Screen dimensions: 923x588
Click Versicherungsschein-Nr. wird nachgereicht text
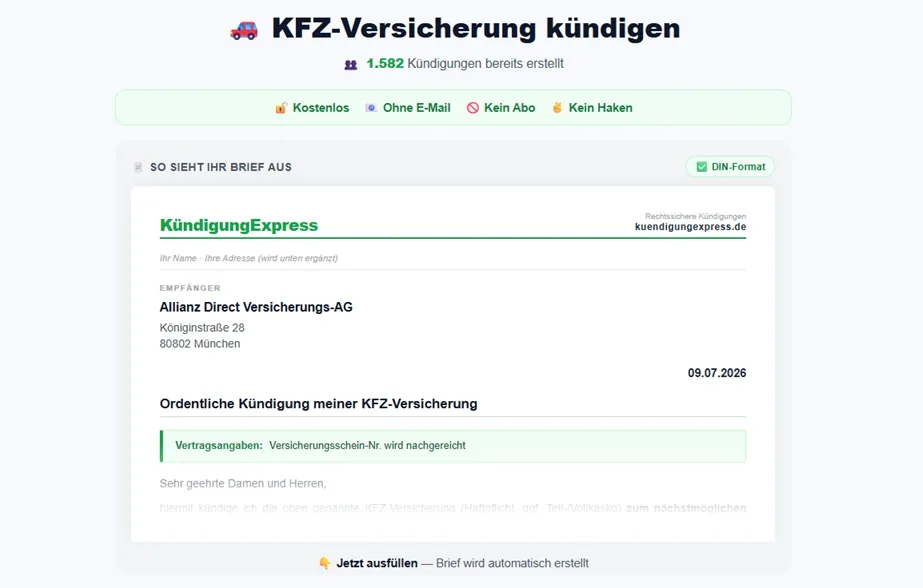click(367, 446)
